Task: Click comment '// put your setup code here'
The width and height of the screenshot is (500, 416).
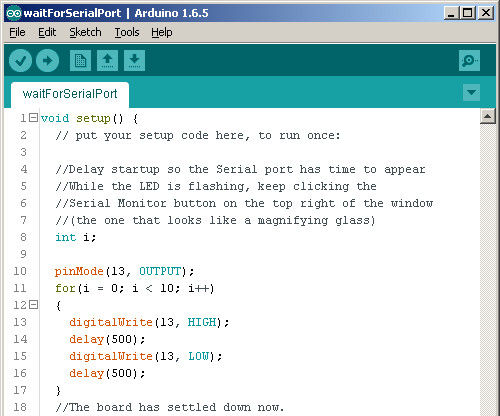Action: point(198,136)
